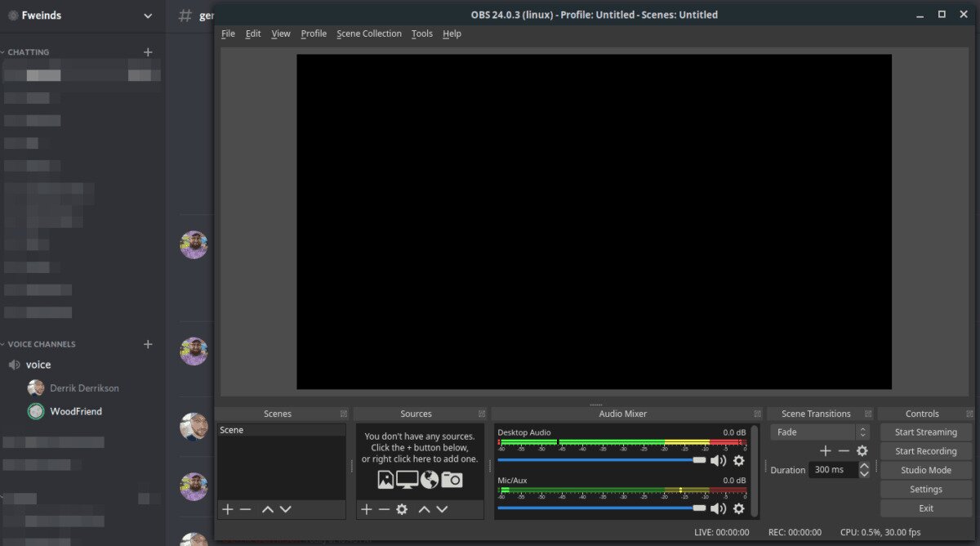Click Start Recording
The width and height of the screenshot is (980, 546).
[925, 451]
